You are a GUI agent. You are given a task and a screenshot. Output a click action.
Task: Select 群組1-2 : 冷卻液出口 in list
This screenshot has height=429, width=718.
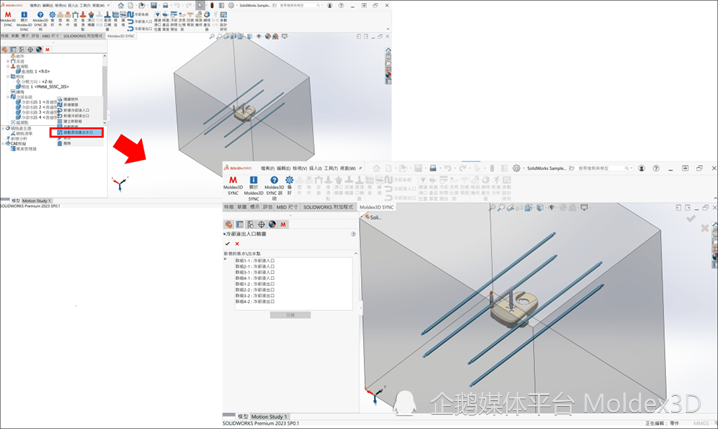[x=255, y=284]
